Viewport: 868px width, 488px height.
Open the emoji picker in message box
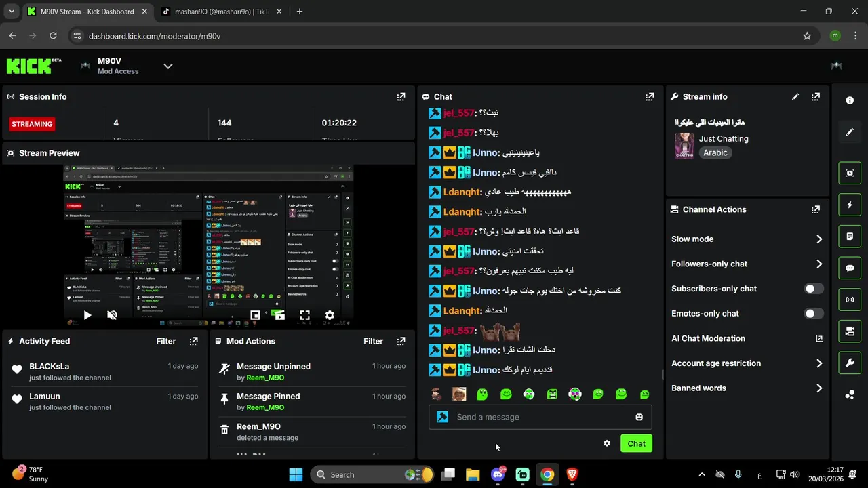point(639,417)
